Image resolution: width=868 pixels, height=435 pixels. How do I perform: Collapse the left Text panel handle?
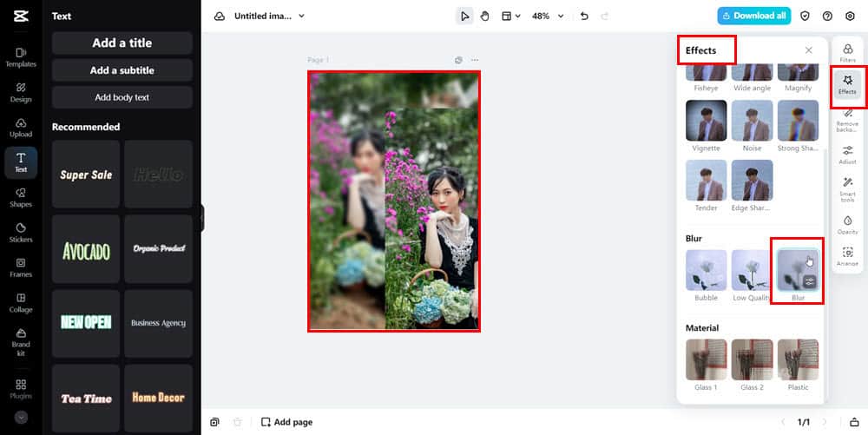[x=202, y=217]
